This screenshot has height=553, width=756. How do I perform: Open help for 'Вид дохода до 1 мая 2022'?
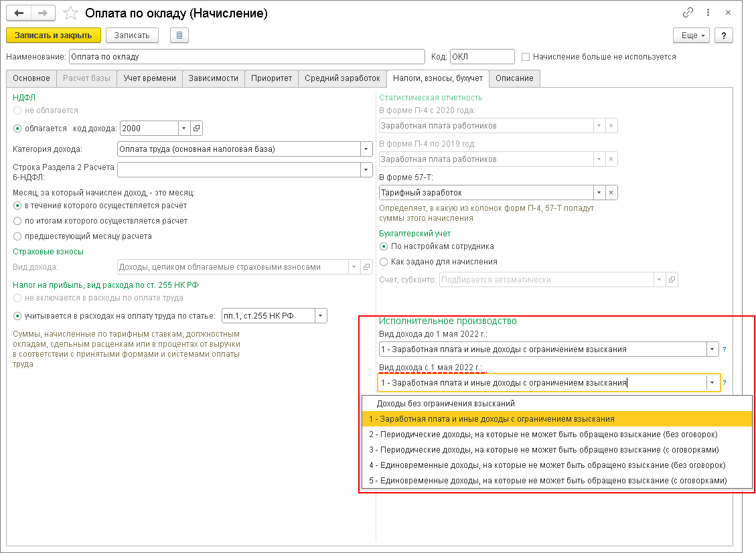[724, 349]
